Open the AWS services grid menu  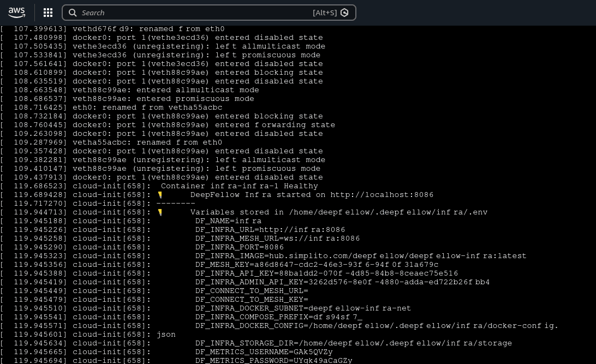[x=48, y=13]
